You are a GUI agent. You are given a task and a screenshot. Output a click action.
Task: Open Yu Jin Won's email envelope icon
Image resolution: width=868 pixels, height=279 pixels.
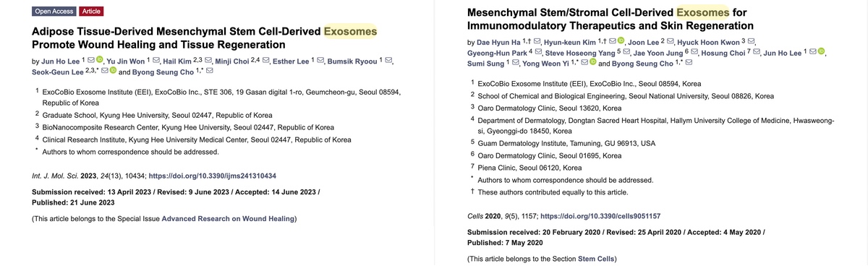pyautogui.click(x=156, y=60)
